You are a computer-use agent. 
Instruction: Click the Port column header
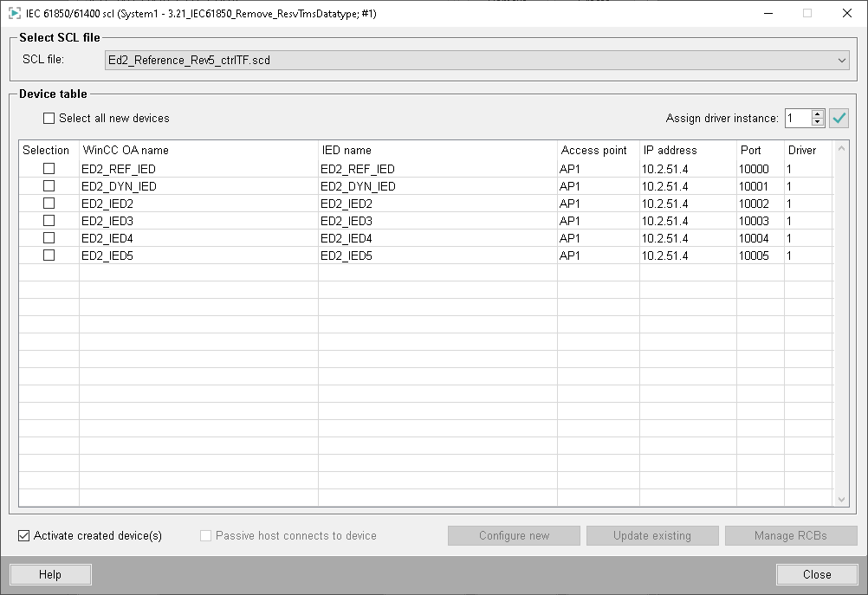tap(760, 150)
